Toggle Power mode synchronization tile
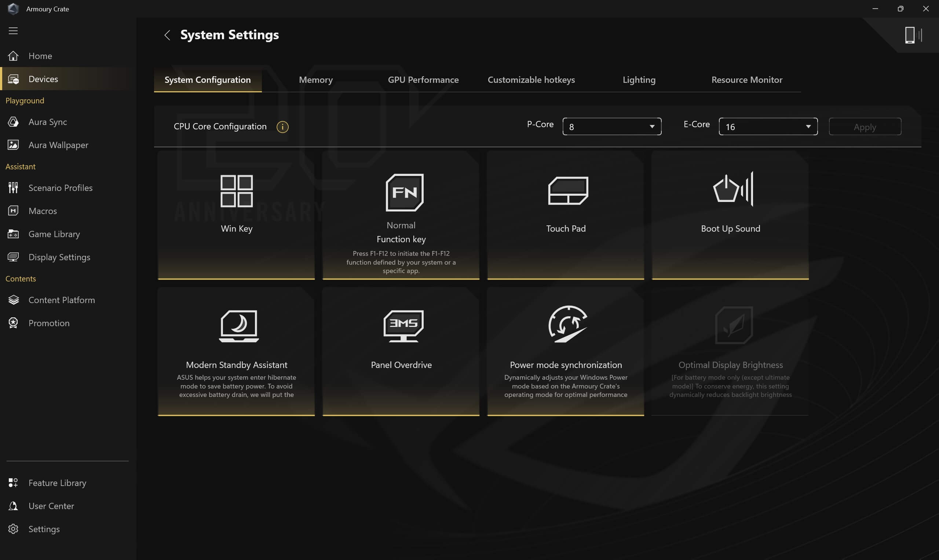The width and height of the screenshot is (939, 560). (566, 352)
